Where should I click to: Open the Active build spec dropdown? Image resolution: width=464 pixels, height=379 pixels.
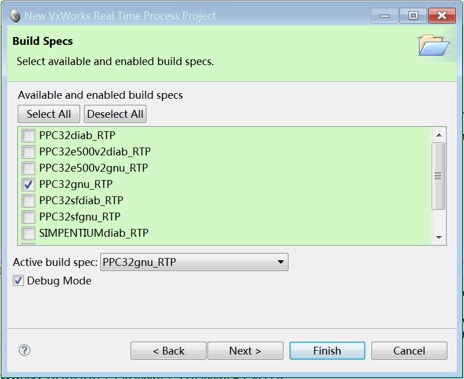coord(194,262)
